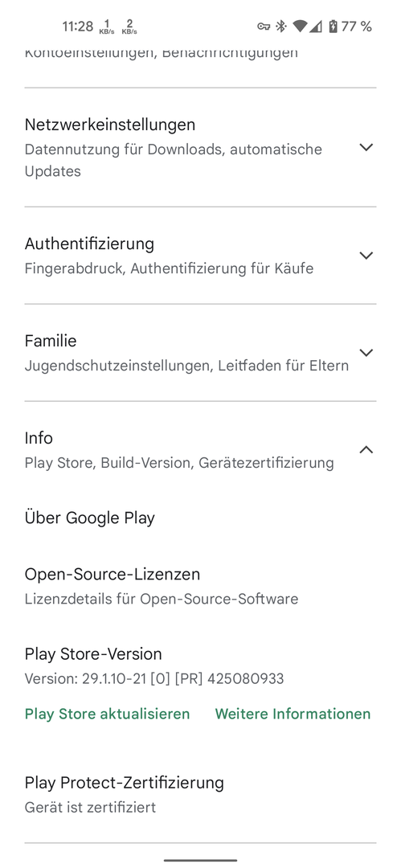The width and height of the screenshot is (401, 868).
Task: Tap the bottom navigation gesture handle
Action: coord(201,860)
